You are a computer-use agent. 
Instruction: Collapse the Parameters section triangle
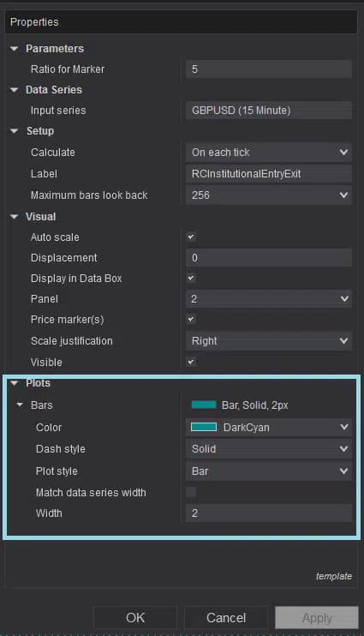[15, 49]
